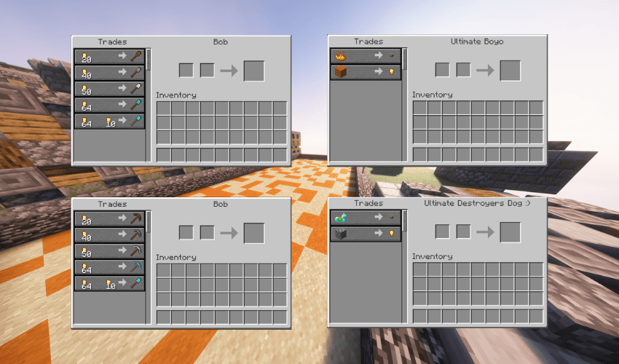Viewport: 619px width, 364px height.
Task: Click first input slot in Bob shovel window
Action: point(186,71)
